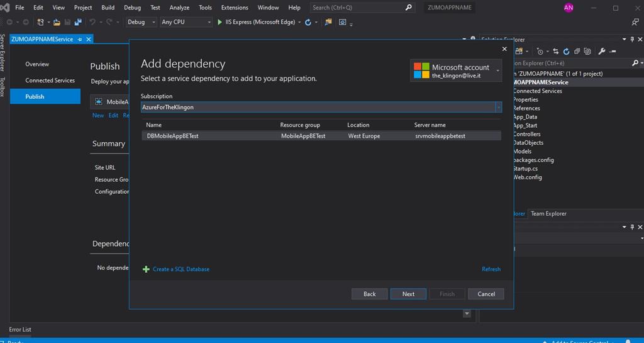Click the Visual Studio search box
Screen dimensions: 644x343
(362, 8)
